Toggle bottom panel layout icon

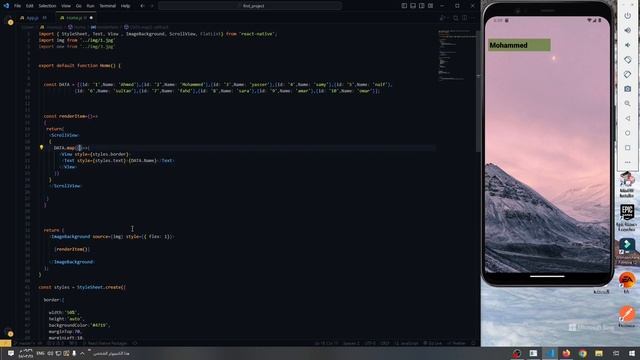pyautogui.click(x=413, y=6)
